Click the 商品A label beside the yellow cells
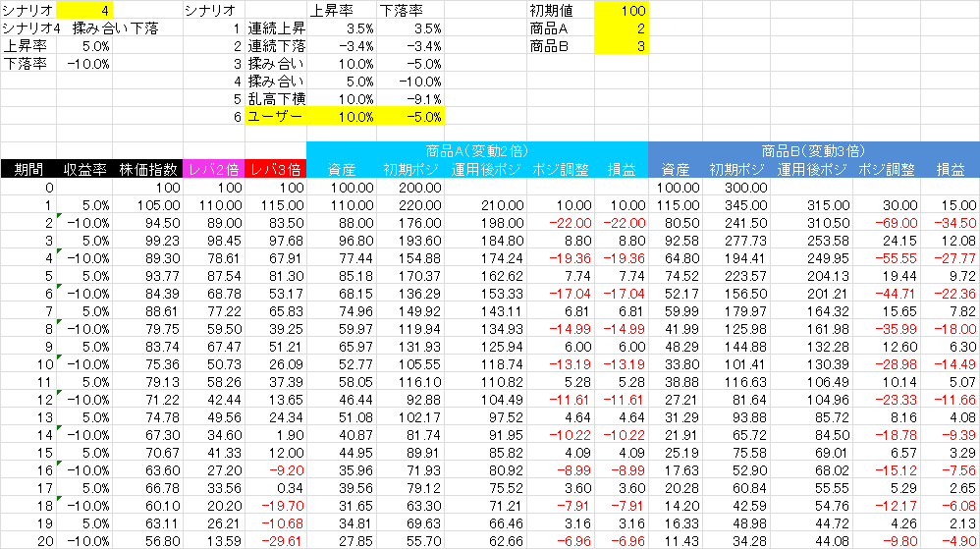 [561, 28]
